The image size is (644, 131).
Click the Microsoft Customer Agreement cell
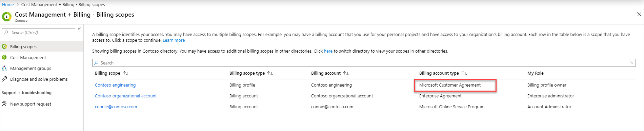point(450,85)
